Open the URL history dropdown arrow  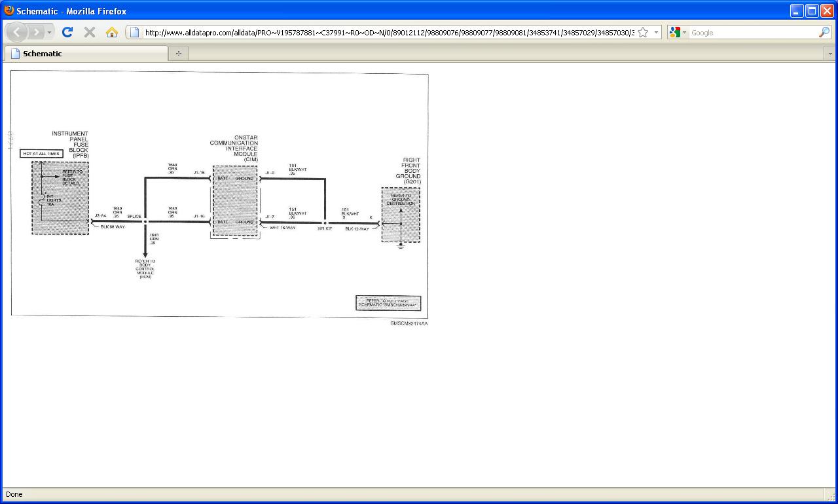pyautogui.click(x=656, y=32)
